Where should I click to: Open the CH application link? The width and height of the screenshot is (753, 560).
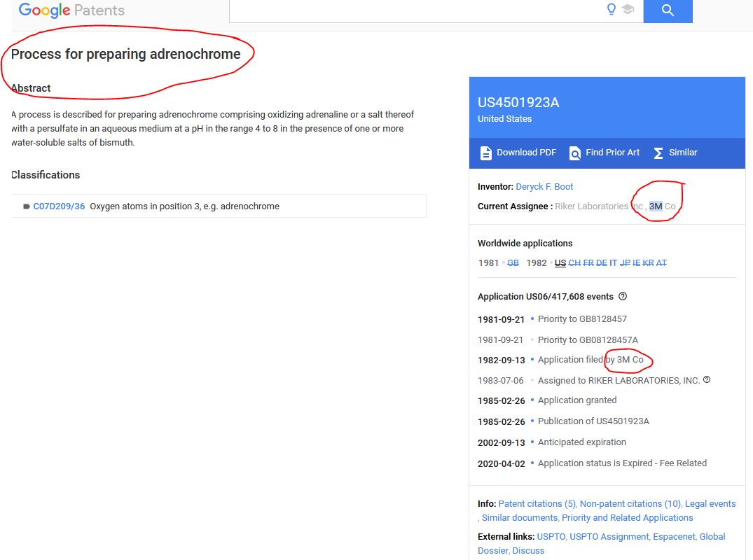(x=574, y=263)
